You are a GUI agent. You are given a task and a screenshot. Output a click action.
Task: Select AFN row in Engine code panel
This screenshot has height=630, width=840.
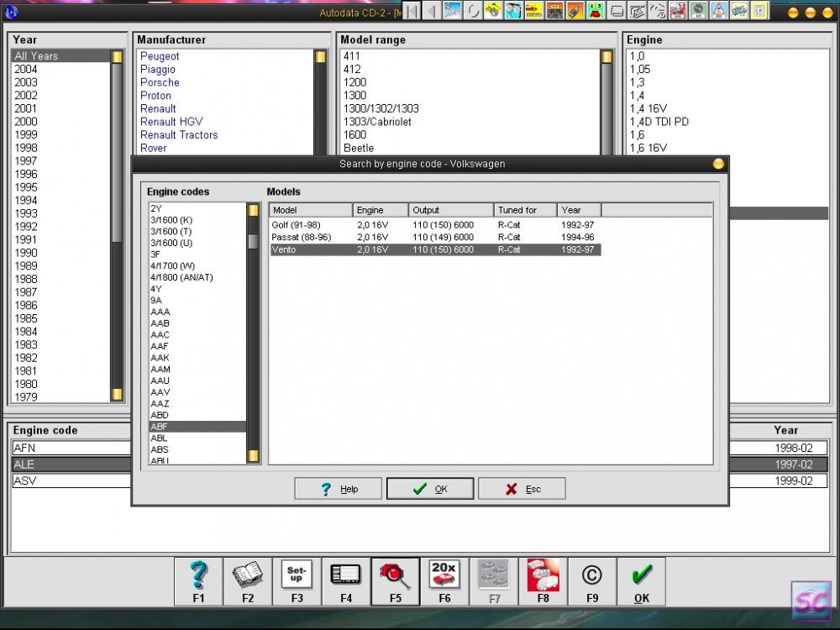click(x=71, y=448)
